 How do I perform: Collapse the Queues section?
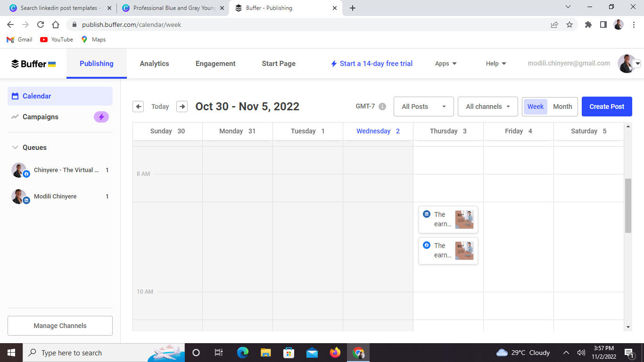(15, 148)
